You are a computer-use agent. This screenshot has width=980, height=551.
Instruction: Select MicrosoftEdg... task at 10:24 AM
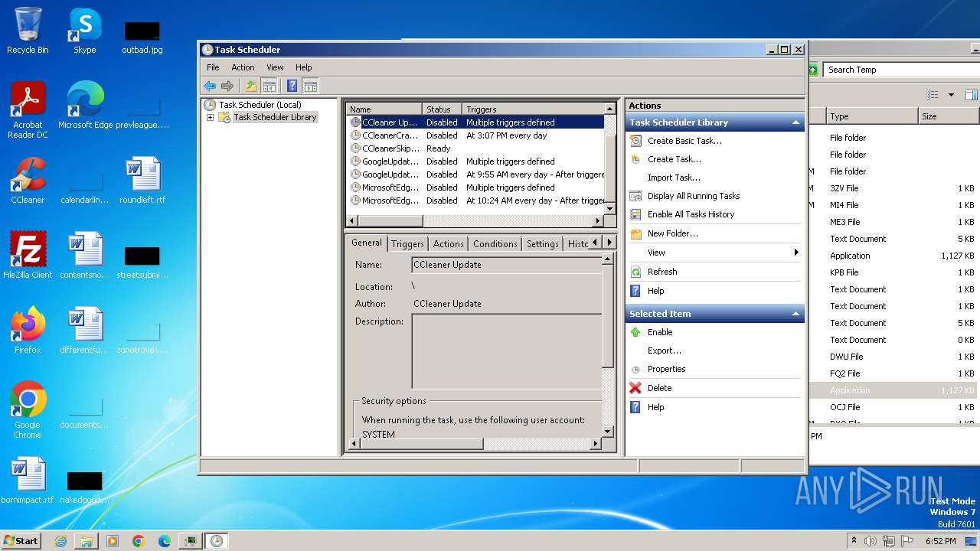pyautogui.click(x=475, y=201)
